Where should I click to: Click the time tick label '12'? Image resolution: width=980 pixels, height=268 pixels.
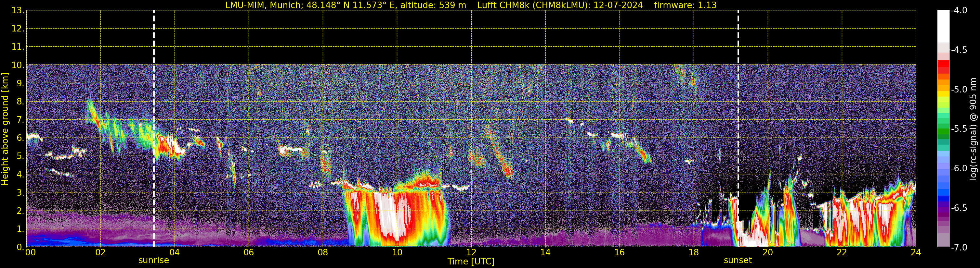pos(471,252)
